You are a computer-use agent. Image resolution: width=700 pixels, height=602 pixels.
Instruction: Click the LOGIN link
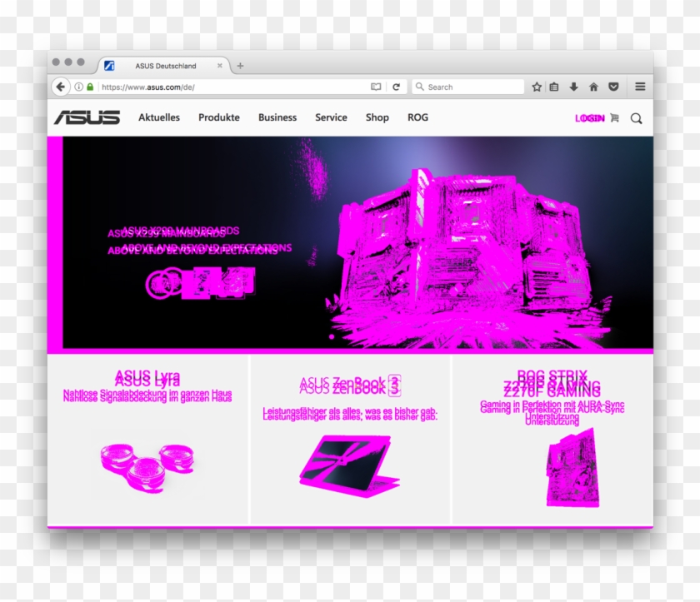pyautogui.click(x=590, y=118)
